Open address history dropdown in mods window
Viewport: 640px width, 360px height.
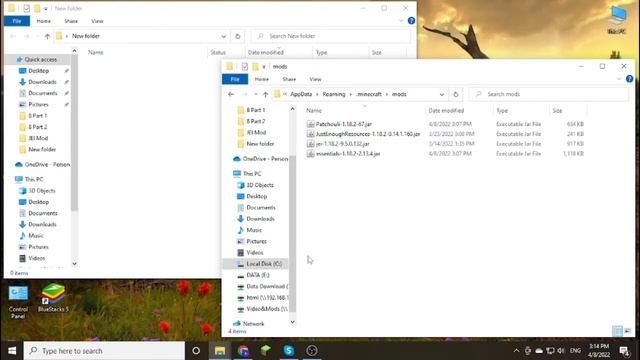[x=442, y=94]
